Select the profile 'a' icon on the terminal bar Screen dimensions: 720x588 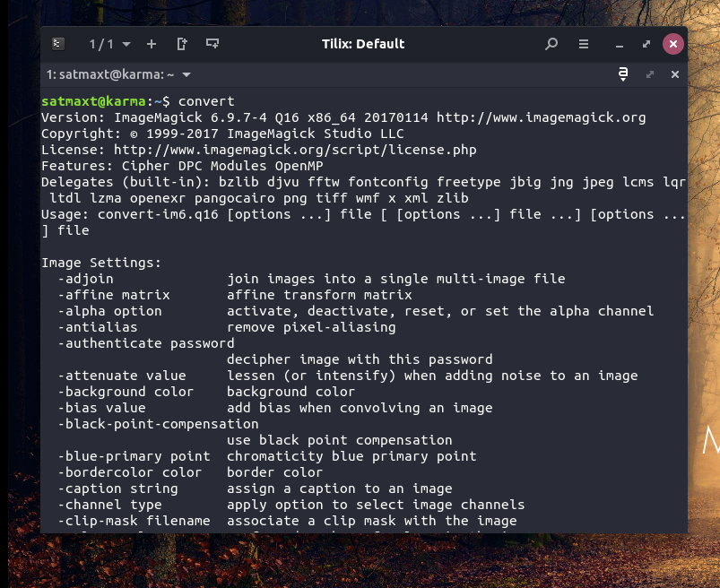[623, 74]
